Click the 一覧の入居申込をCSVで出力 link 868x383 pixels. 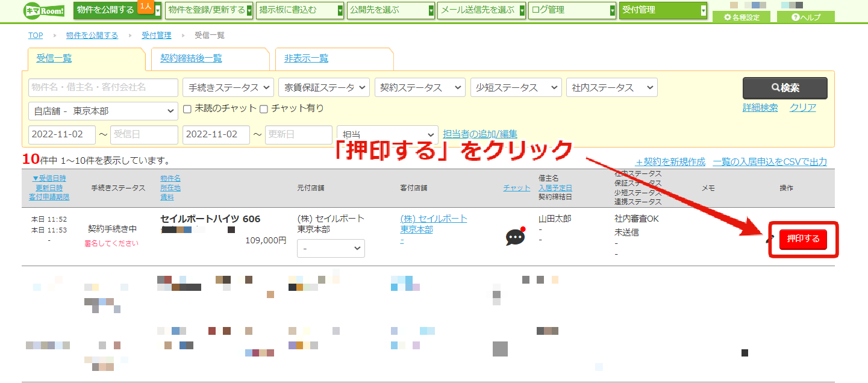770,162
